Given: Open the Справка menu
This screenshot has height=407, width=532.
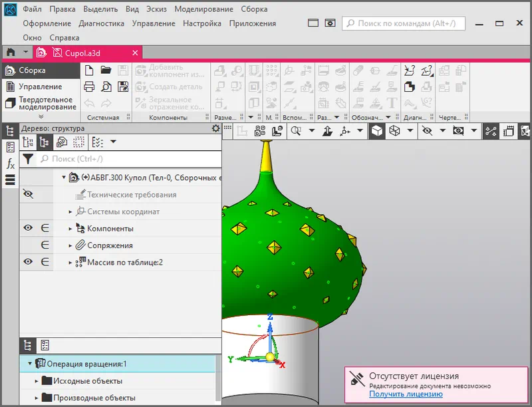Looking at the screenshot, I should click(x=65, y=38).
